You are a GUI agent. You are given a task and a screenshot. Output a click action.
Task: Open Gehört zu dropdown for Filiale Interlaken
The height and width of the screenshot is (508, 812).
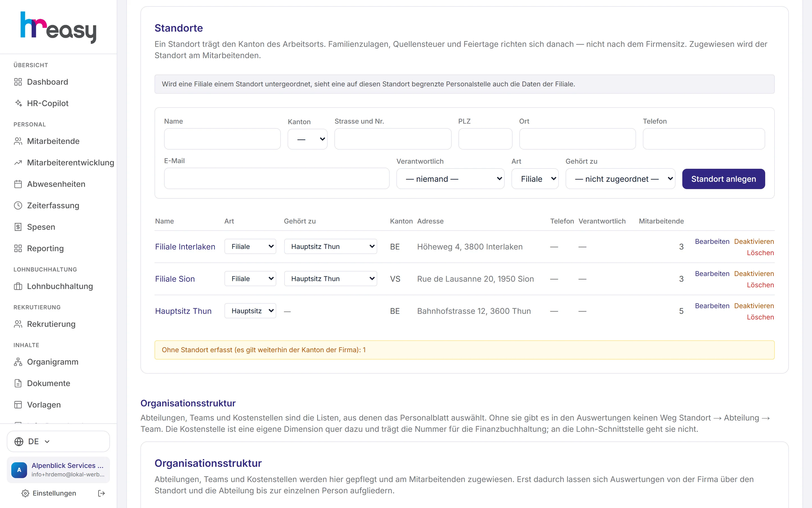[330, 246]
